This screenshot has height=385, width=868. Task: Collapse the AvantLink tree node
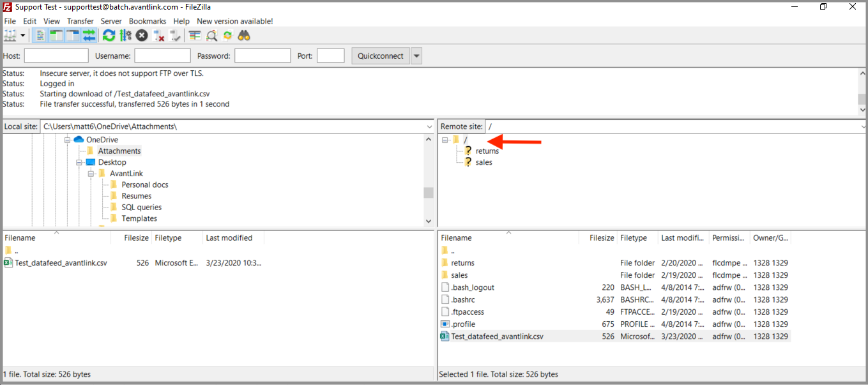pyautogui.click(x=91, y=174)
